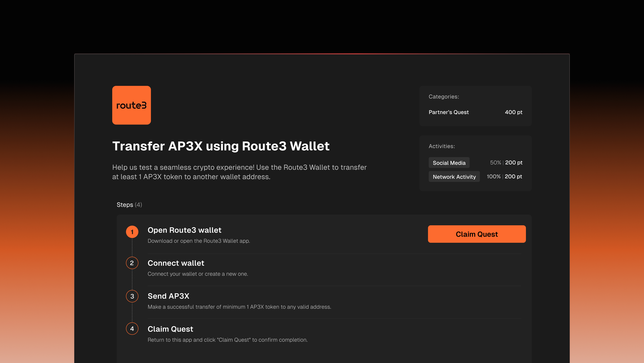Screen dimensions: 644x363
Task: Click 'Connect your wallet or create a new one.'
Action: point(198,274)
